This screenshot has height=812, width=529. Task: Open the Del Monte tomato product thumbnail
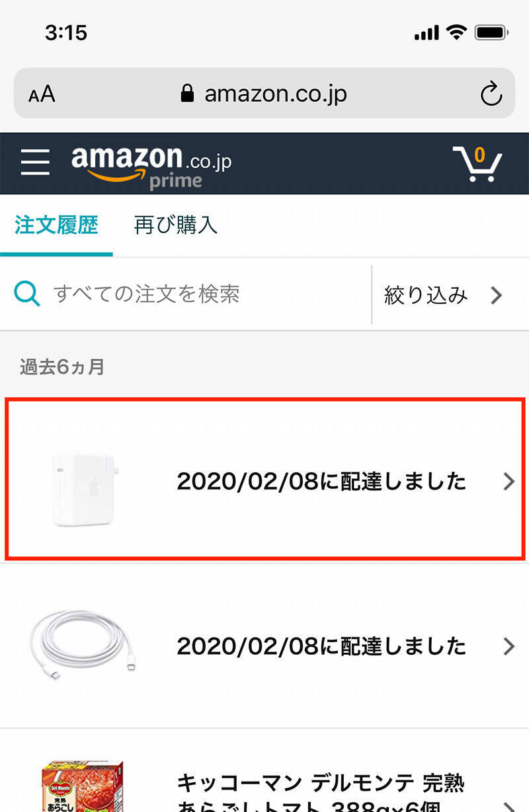83,786
